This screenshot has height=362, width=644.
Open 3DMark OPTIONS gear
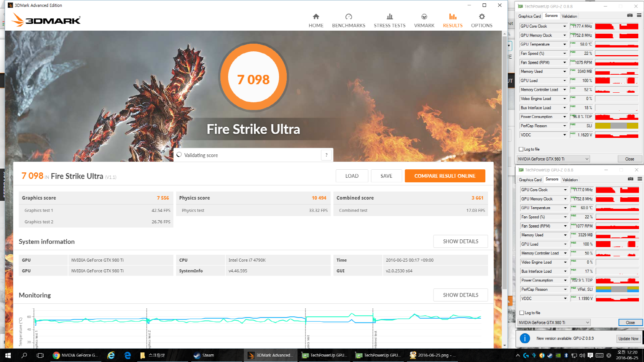(481, 21)
